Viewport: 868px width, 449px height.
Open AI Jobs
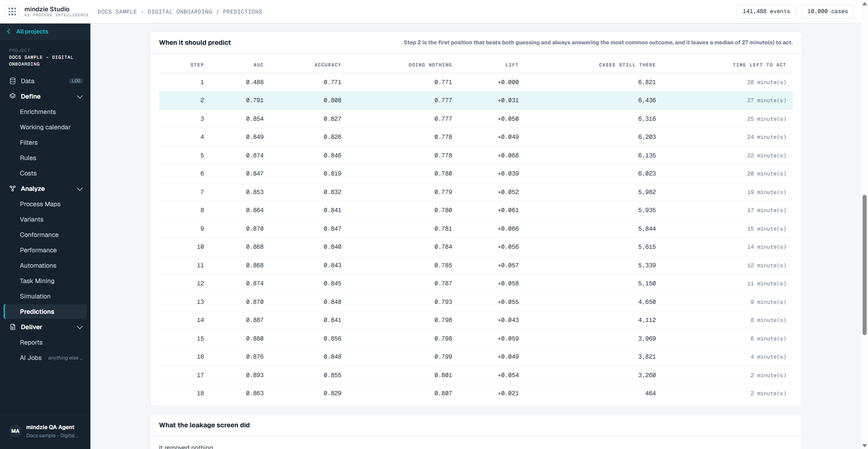pyautogui.click(x=31, y=358)
